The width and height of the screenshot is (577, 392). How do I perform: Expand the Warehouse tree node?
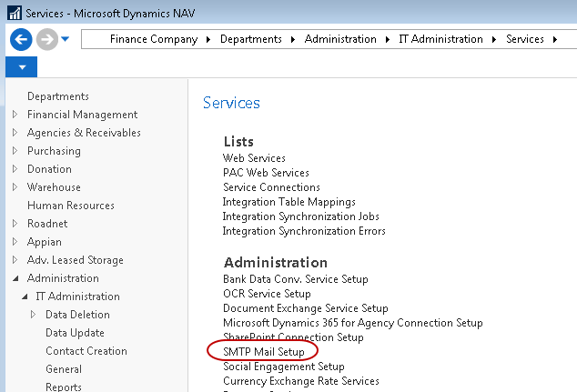(x=15, y=187)
